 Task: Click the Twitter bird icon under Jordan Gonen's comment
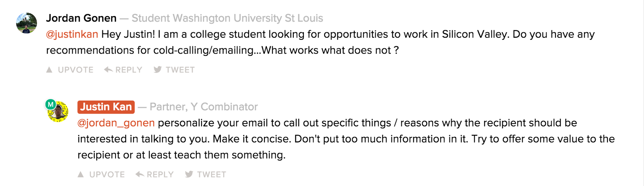157,70
